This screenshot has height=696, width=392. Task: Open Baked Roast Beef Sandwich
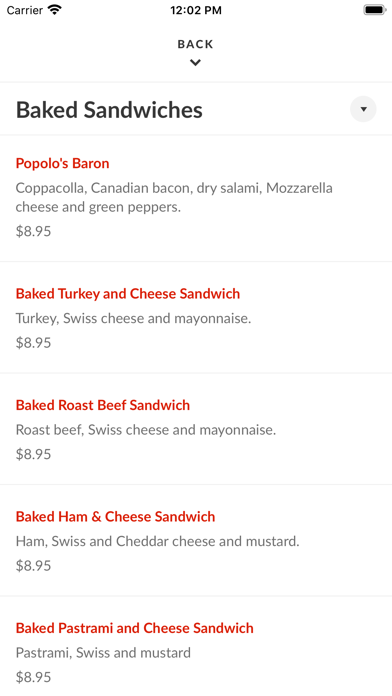click(103, 405)
